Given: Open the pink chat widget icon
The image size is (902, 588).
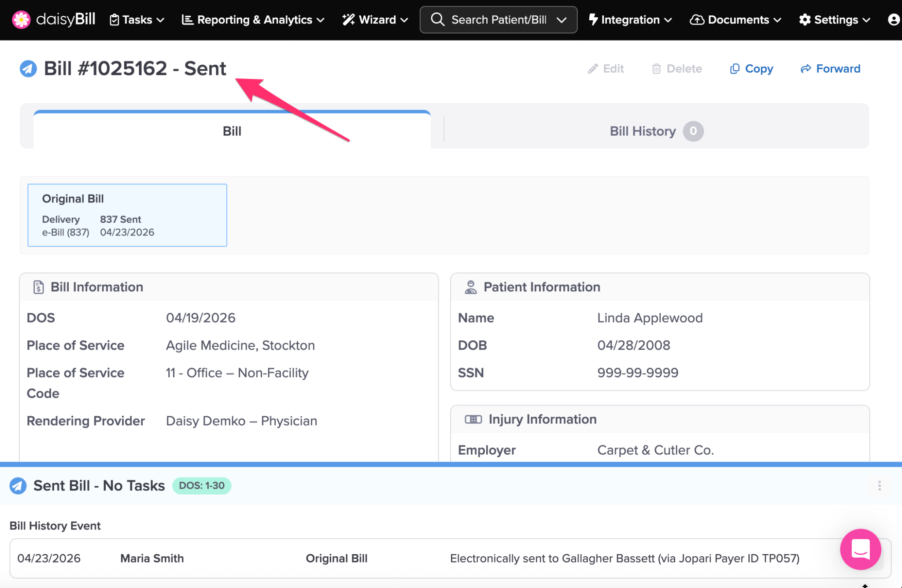Looking at the screenshot, I should [860, 549].
